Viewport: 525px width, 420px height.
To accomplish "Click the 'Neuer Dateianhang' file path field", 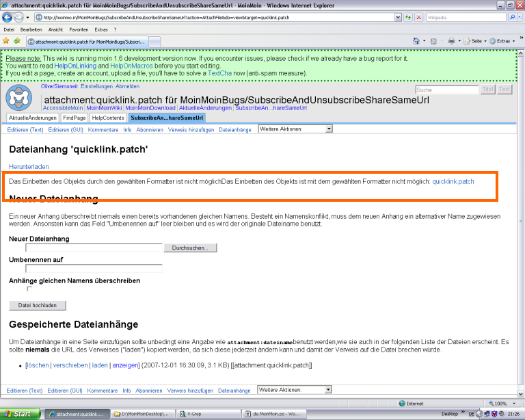I will point(94,248).
